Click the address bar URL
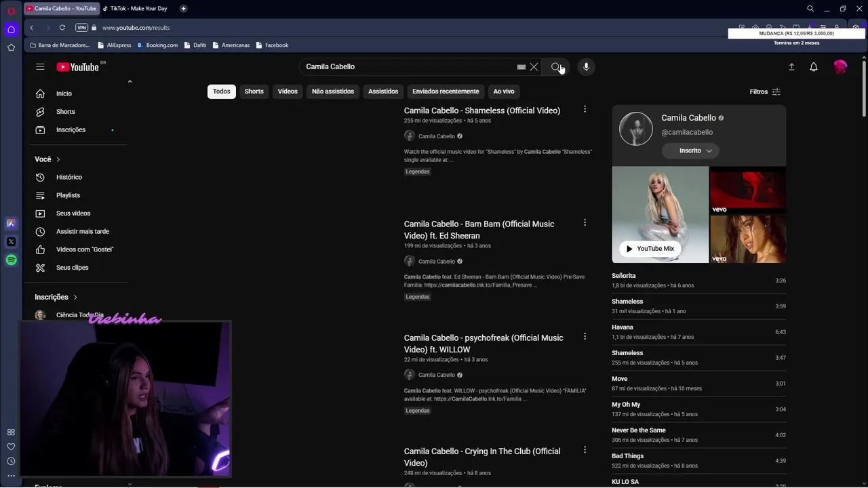 click(x=136, y=28)
